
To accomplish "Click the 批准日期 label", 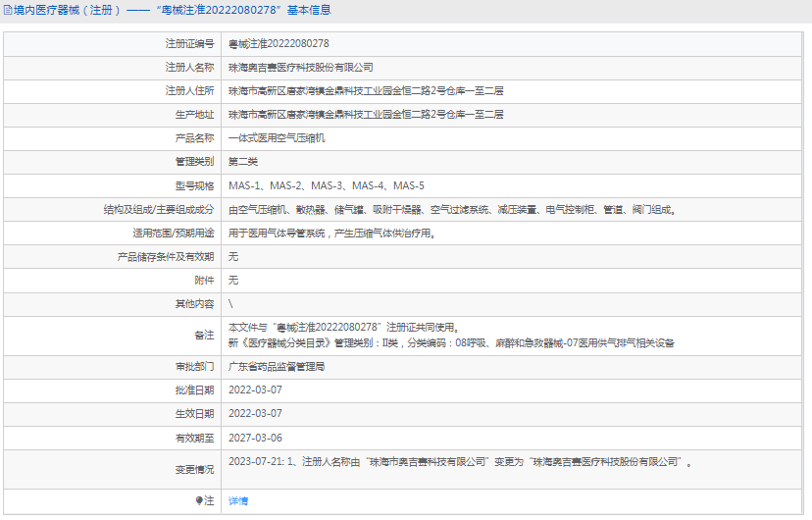I will (195, 390).
